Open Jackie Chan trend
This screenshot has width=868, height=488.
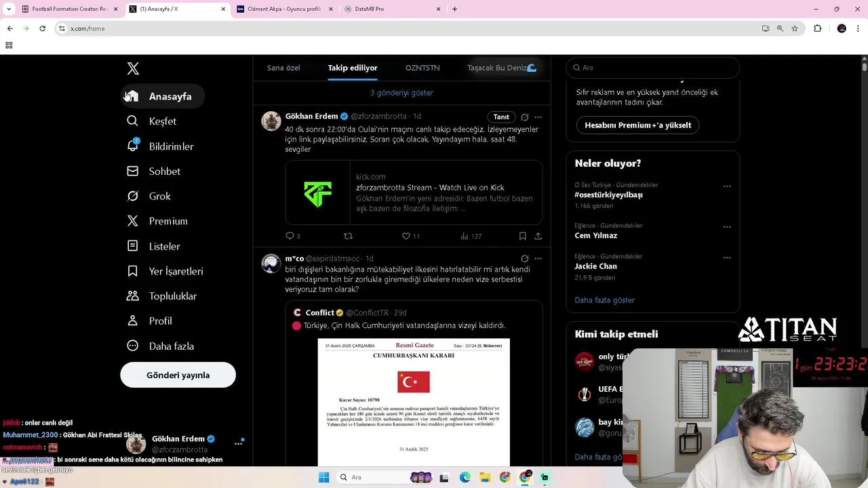(x=595, y=266)
